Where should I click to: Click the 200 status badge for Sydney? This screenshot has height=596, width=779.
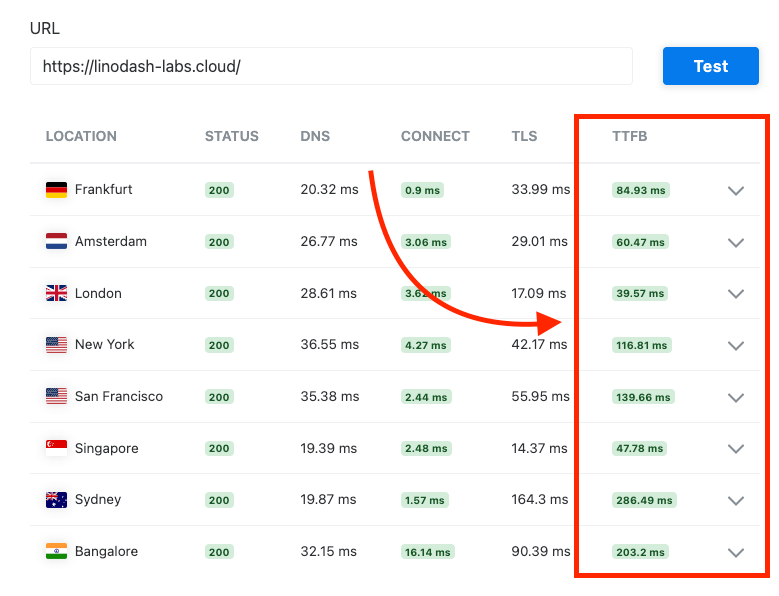coord(219,500)
